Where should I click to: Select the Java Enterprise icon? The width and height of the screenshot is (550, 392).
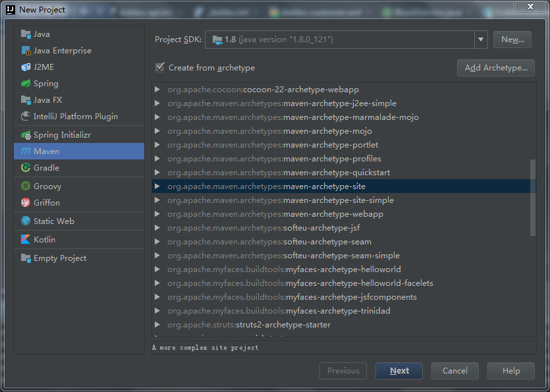tap(26, 51)
